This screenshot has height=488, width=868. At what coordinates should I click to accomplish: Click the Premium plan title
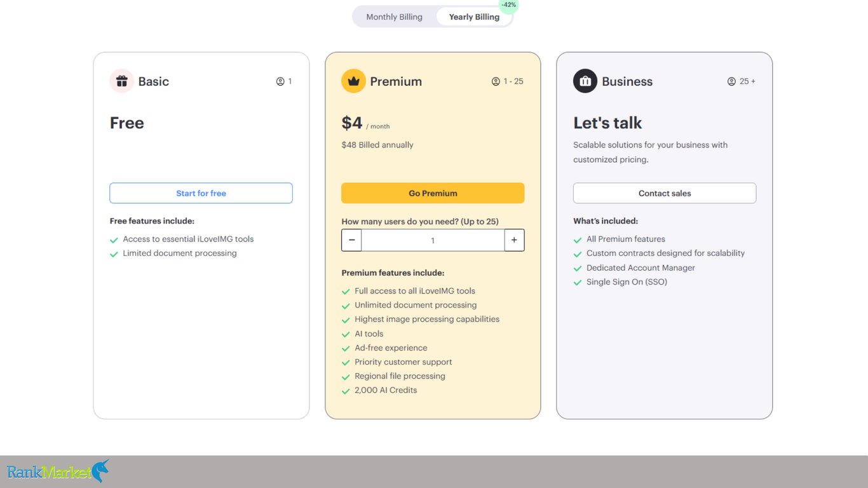click(x=396, y=81)
